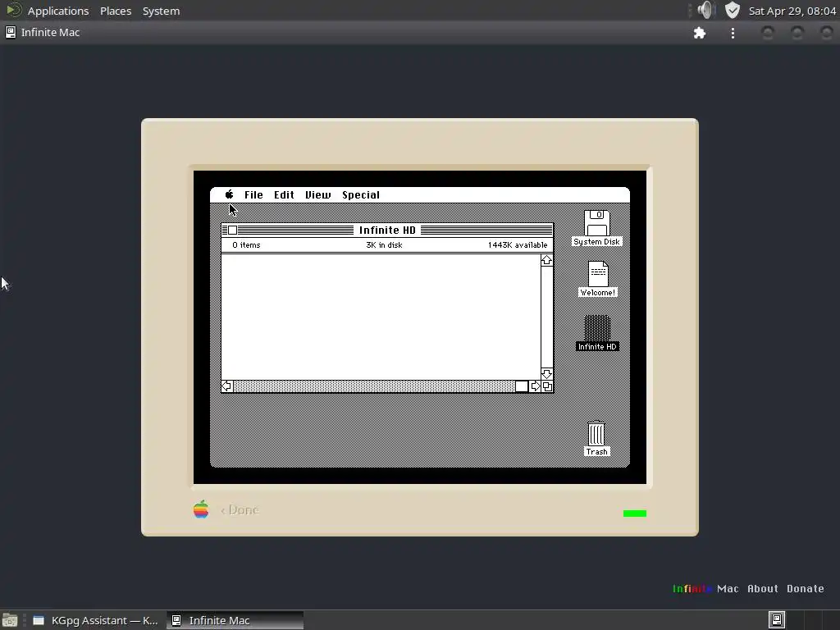Viewport: 840px width, 630px height.
Task: Open the View menu
Action: pyautogui.click(x=317, y=195)
